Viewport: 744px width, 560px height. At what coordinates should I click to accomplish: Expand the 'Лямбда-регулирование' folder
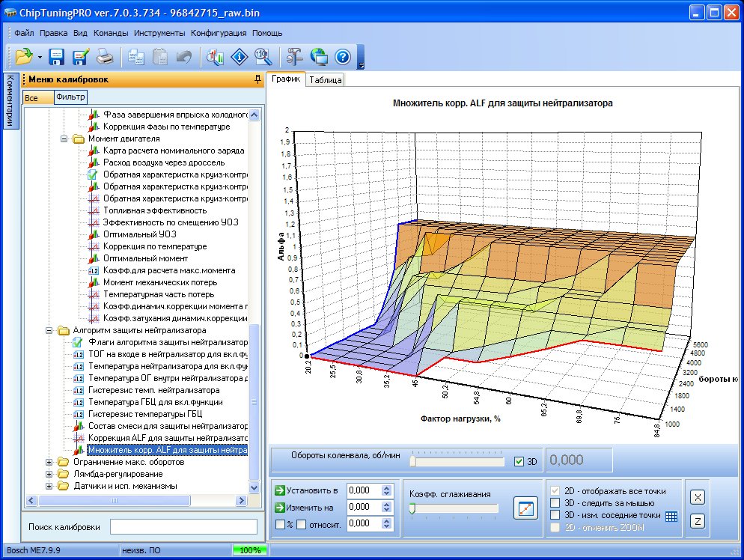point(50,474)
